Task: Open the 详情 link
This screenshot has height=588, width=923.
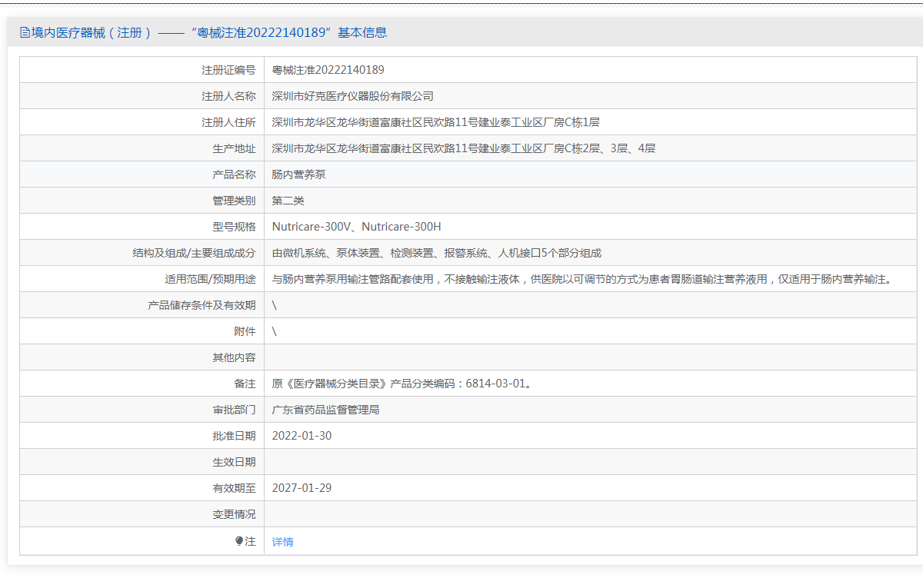Action: tap(282, 542)
